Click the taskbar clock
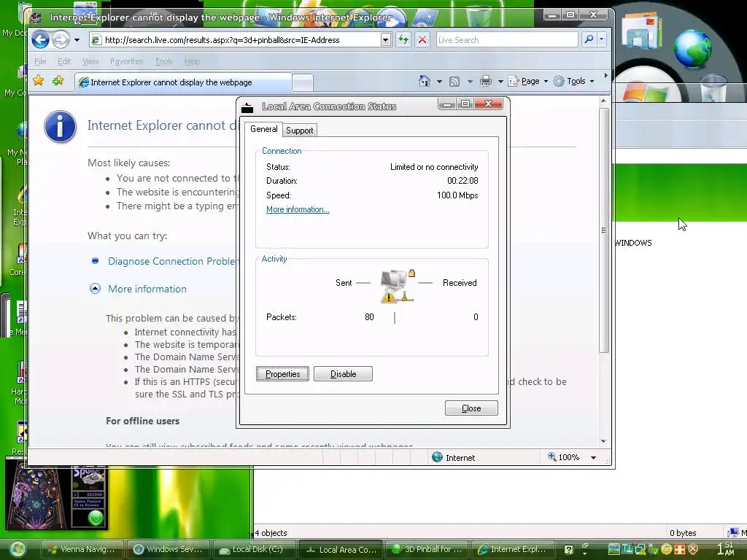This screenshot has height=560, width=747. [x=726, y=549]
